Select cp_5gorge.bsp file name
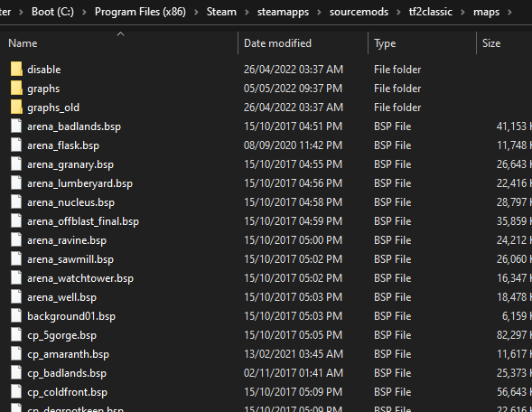 click(61, 336)
